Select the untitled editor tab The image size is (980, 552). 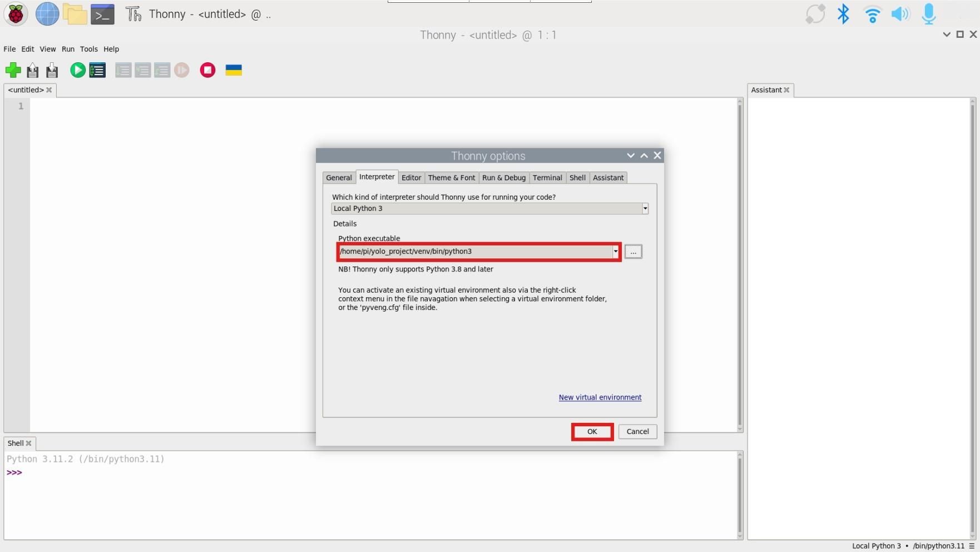26,90
